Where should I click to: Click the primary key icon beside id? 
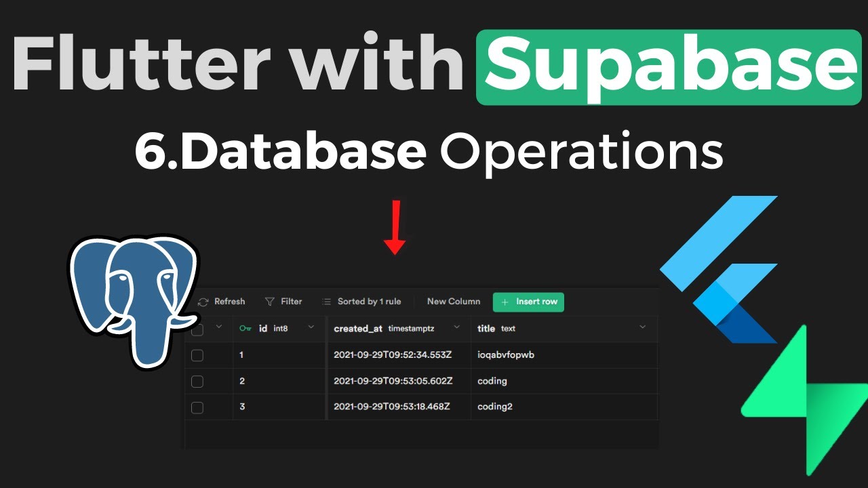coord(245,328)
